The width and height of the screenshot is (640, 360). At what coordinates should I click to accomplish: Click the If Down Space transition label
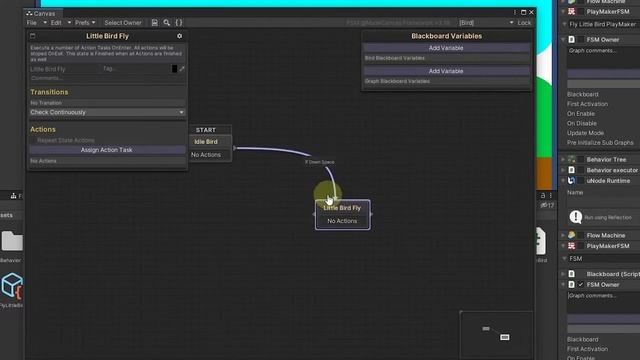coord(320,162)
